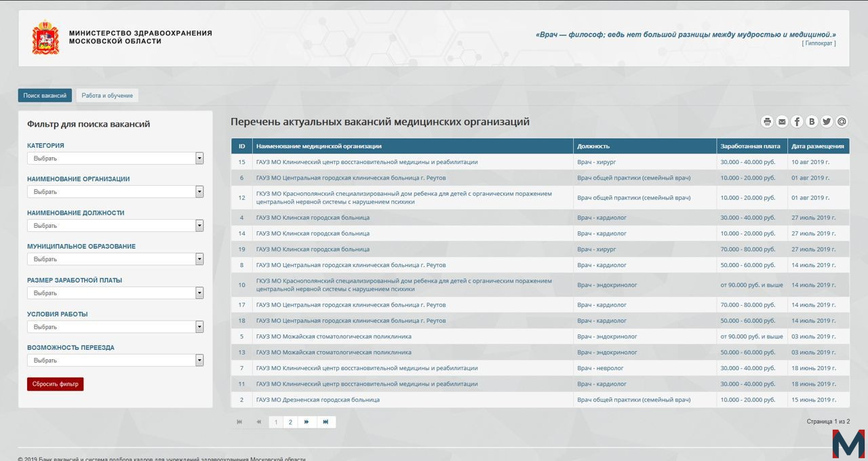Screen dimensions: 868x461
Task: Open vacancy 17 Реутов hospital link
Action: (351, 305)
